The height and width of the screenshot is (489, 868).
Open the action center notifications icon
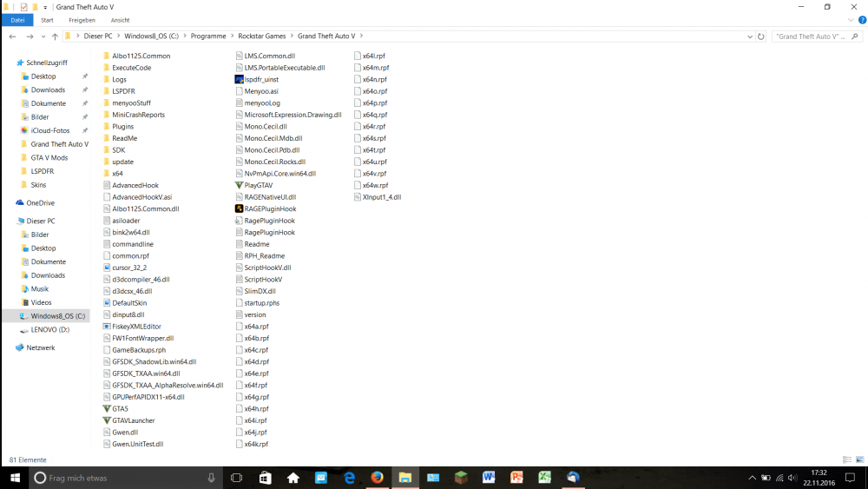[x=851, y=478]
